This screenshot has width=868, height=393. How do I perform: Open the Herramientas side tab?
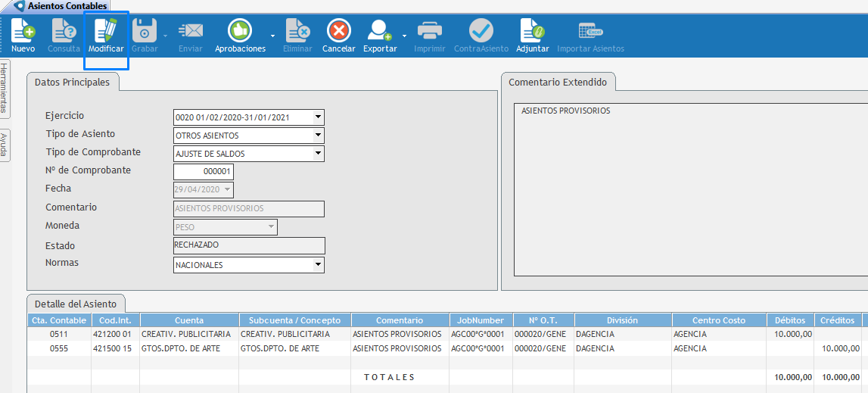pos(5,88)
